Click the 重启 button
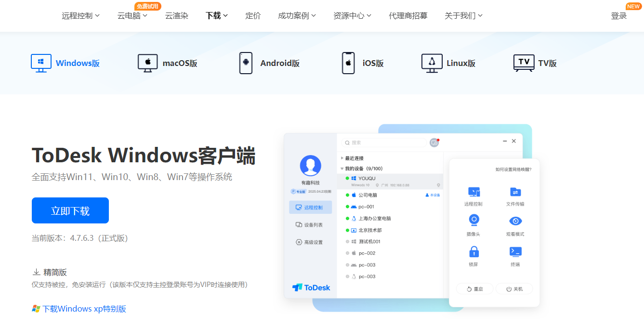Viewport: 644px width, 326px height. click(x=474, y=289)
